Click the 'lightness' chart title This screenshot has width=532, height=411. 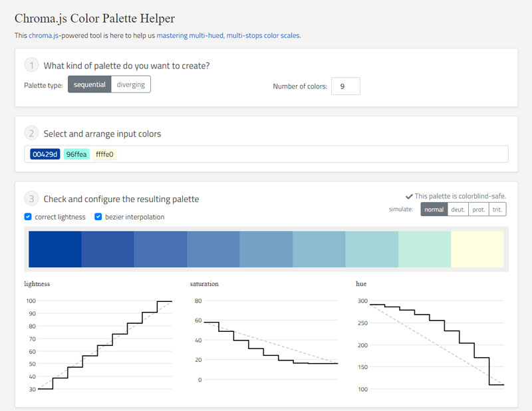pyautogui.click(x=37, y=284)
